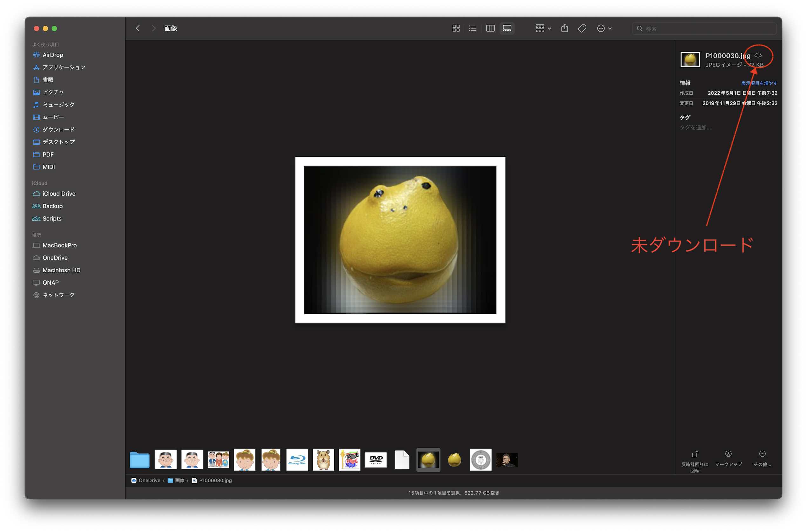Screen dimensions: 807x532
Task: Click cloud download icon next to P1000030.jpg
Action: point(758,56)
